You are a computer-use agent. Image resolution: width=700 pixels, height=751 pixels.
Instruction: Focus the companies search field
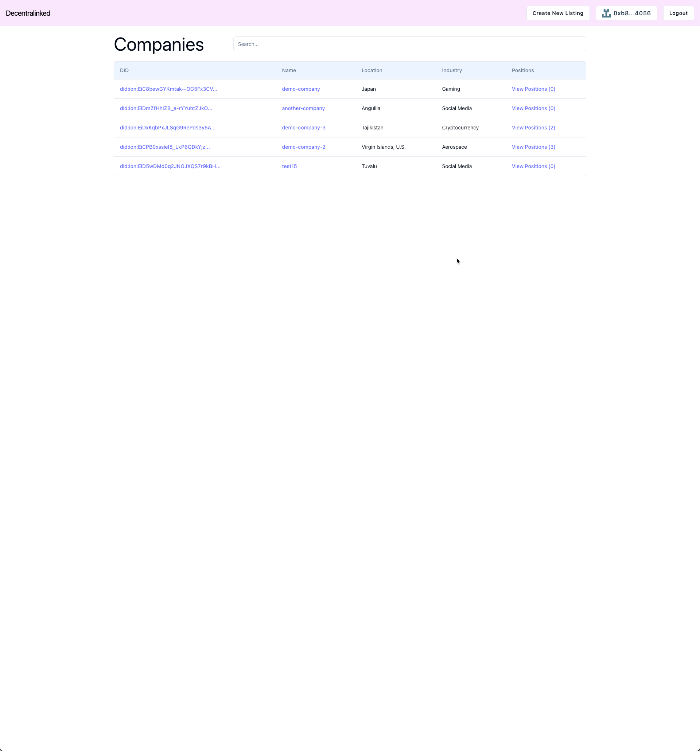pyautogui.click(x=409, y=44)
